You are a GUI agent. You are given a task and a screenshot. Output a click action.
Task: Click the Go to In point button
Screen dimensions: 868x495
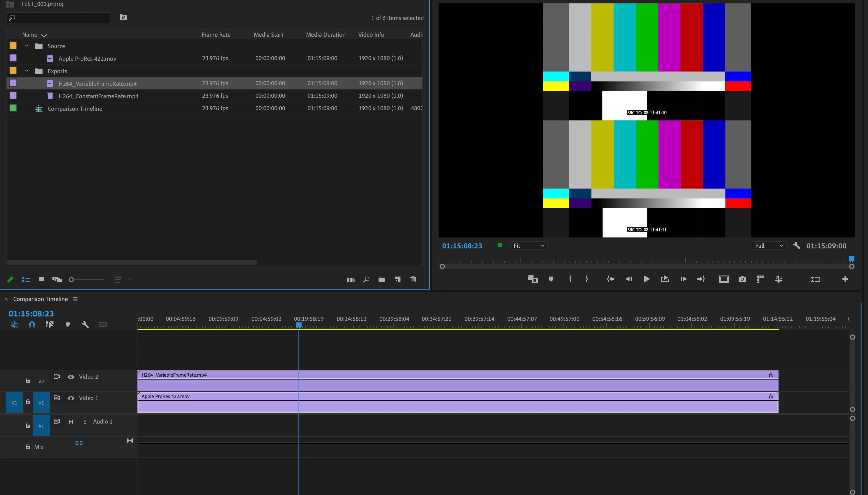pos(610,279)
